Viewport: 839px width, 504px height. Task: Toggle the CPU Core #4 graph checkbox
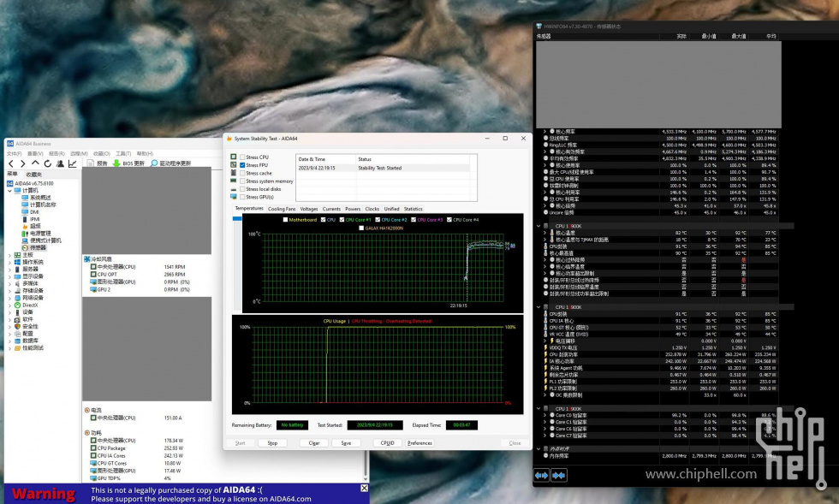click(x=449, y=220)
